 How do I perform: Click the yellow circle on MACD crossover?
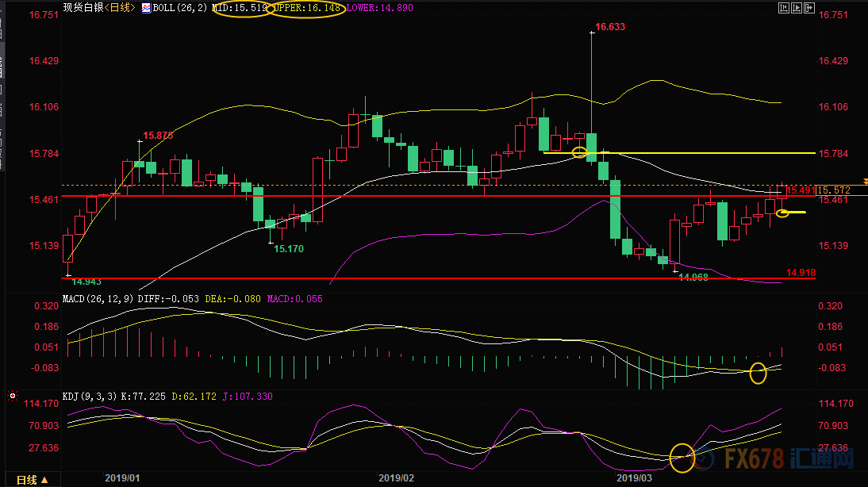point(759,372)
